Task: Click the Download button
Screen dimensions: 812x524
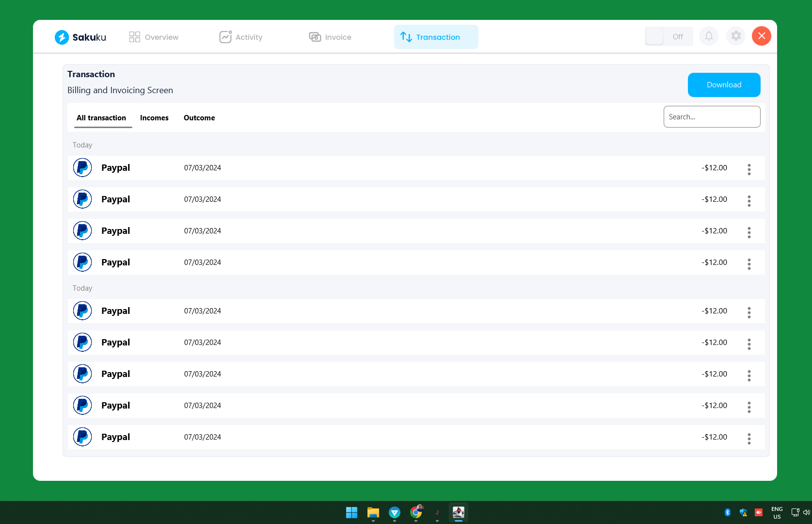Action: tap(724, 84)
